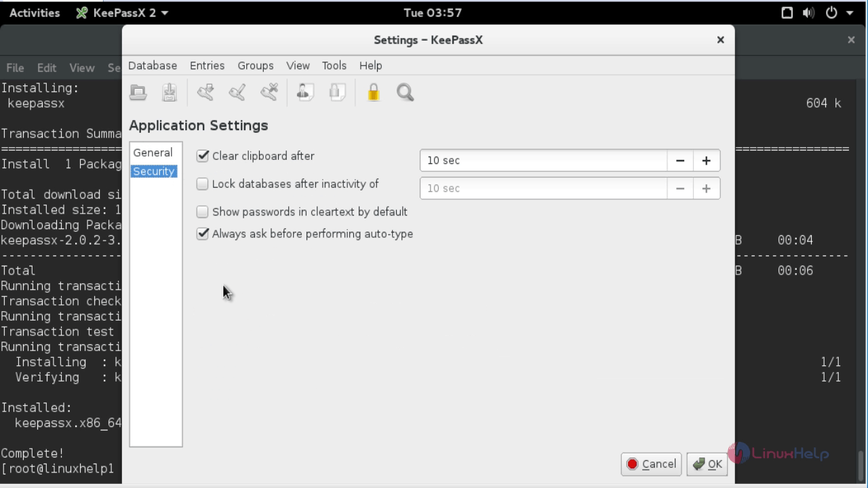Screen dimensions: 868x488
Task: Close the Settings – KeePassX window
Action: click(x=721, y=40)
